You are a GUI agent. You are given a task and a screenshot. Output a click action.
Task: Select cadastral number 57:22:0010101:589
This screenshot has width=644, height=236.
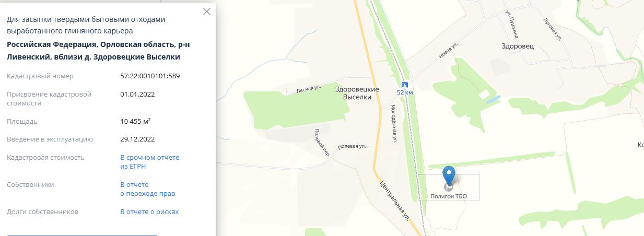(x=150, y=76)
